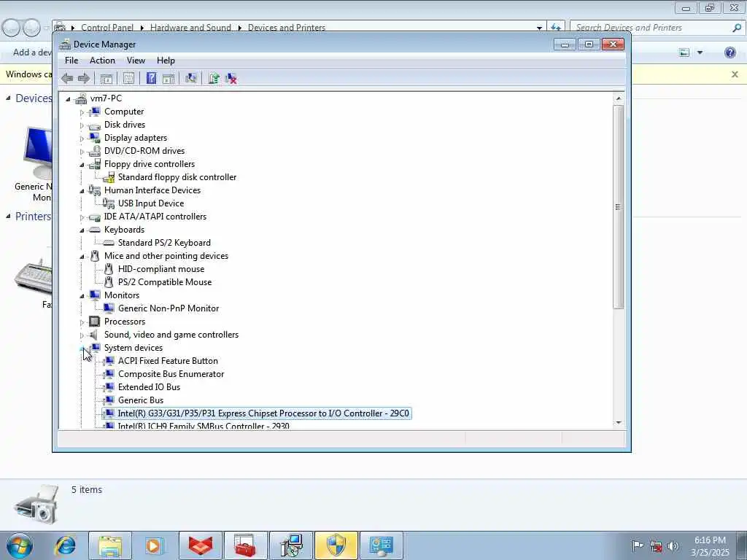Open the Action menu

(x=102, y=61)
